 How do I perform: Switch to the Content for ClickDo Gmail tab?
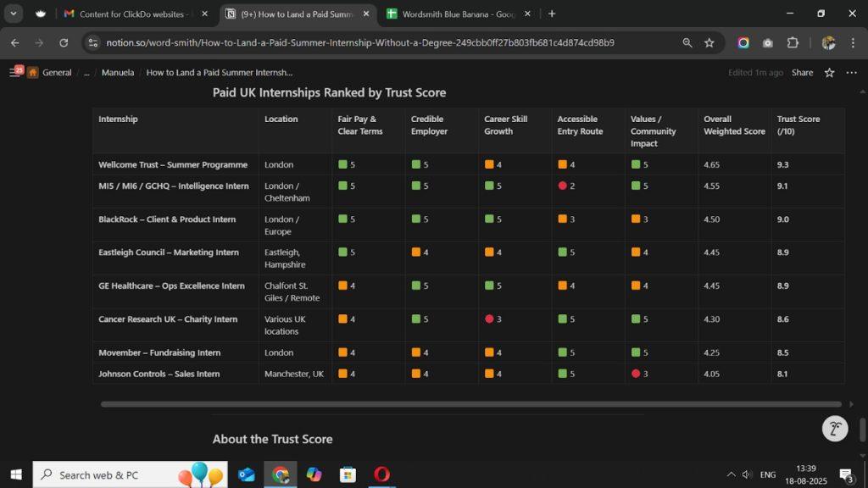[133, 14]
